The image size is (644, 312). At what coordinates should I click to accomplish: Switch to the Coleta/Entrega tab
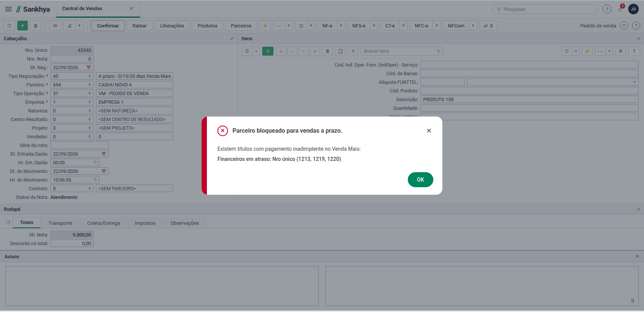click(103, 223)
